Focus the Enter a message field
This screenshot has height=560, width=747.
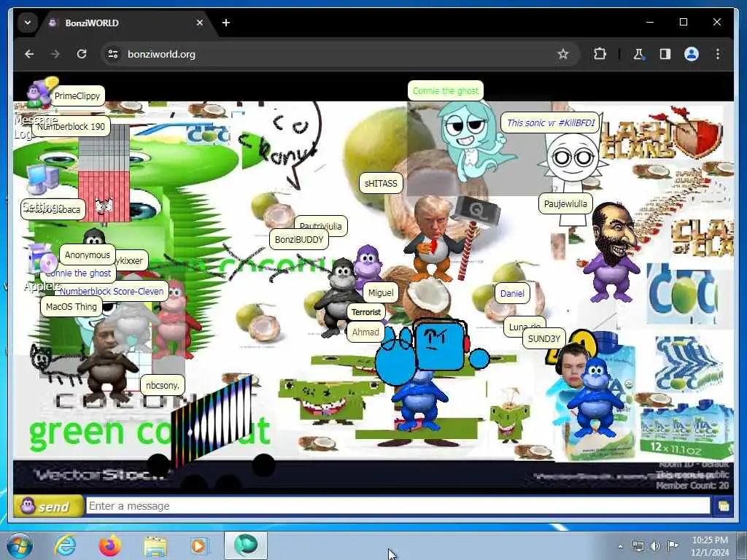pos(398,506)
